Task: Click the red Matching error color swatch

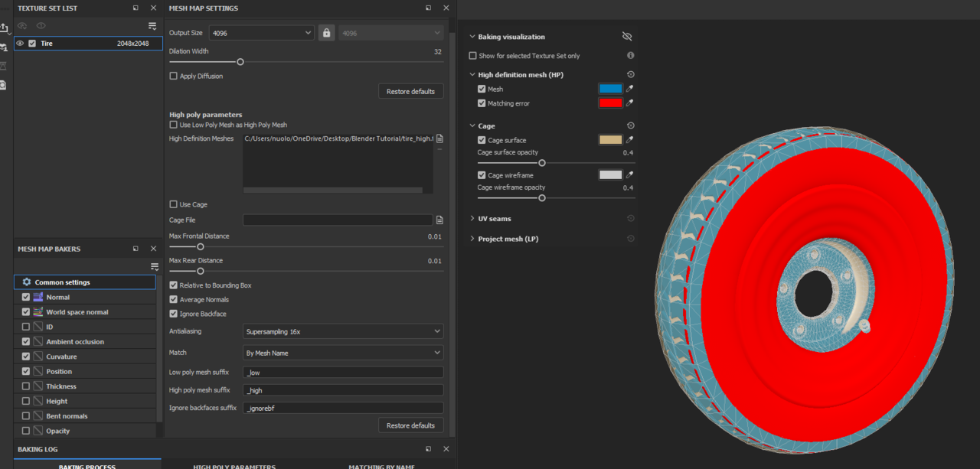Action: click(x=610, y=103)
